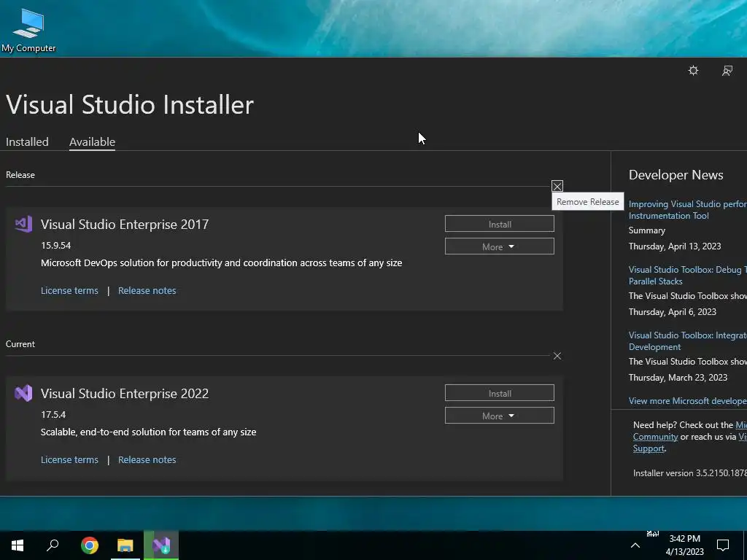Click version text 17.5.4

tap(53, 414)
